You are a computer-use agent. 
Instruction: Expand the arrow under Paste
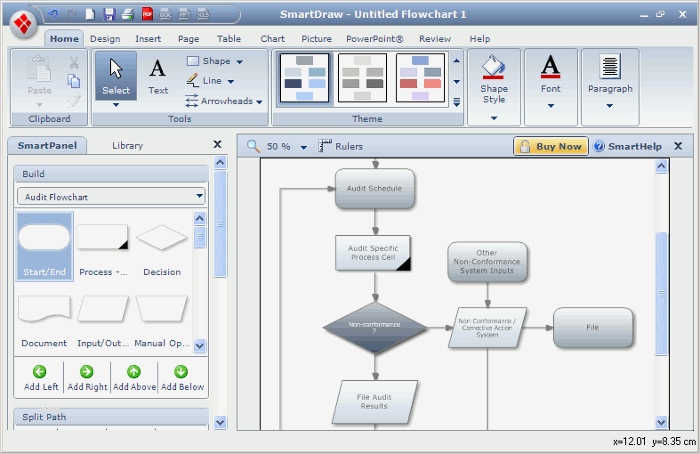click(x=39, y=105)
